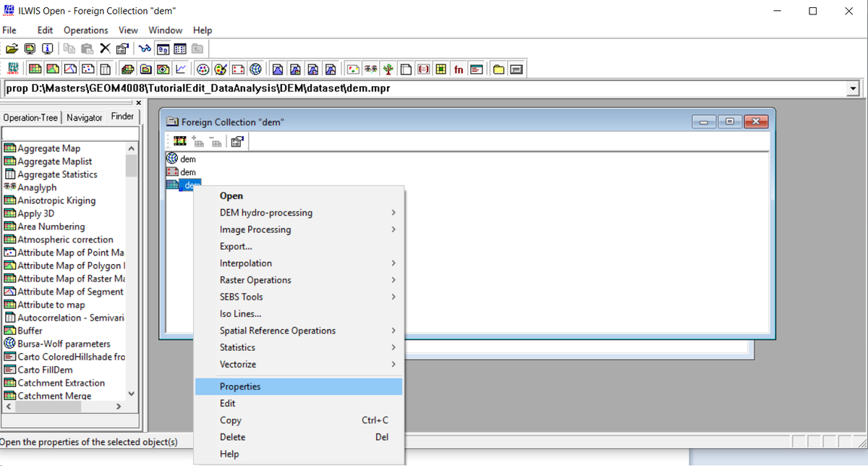Expand the Statistics submenu arrow

pyautogui.click(x=393, y=347)
